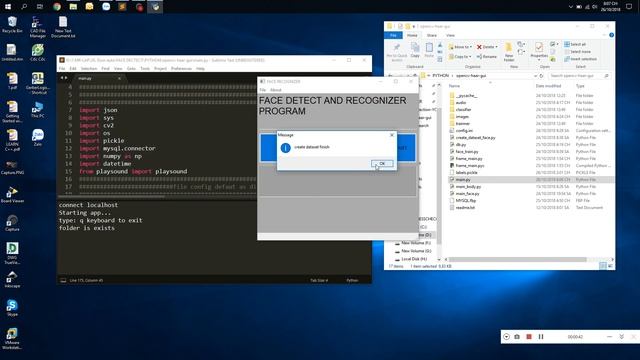Click OK in the Message dialog
This screenshot has width=640, height=360.
pos(382,163)
